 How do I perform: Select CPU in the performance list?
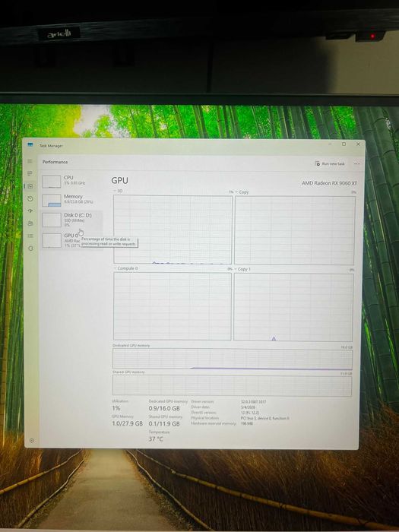coord(71,181)
